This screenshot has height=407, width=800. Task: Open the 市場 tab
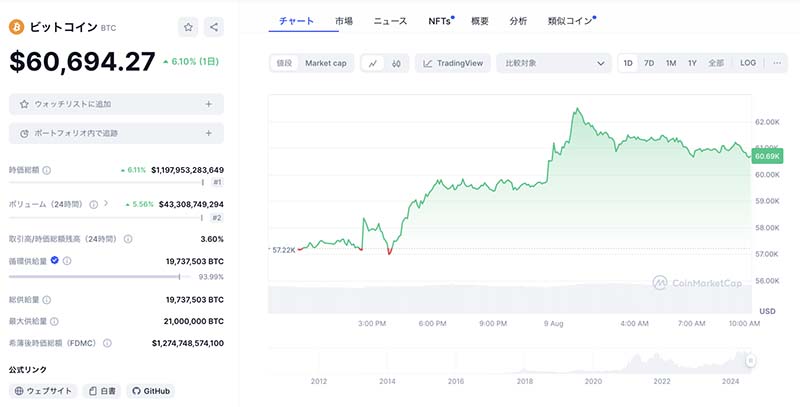(344, 21)
